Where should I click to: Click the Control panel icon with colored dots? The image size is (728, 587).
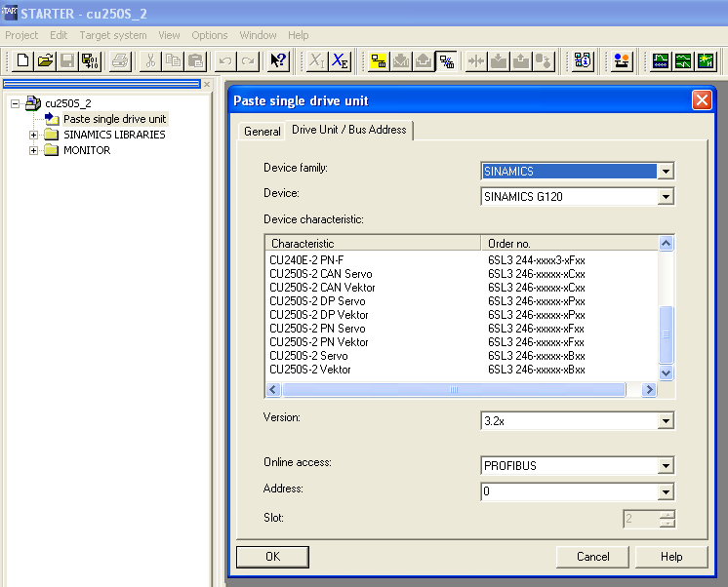[x=622, y=60]
